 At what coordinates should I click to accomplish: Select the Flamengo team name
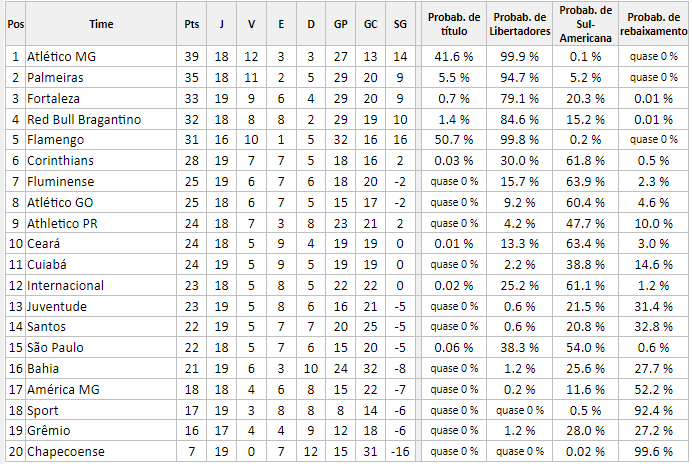[55, 140]
